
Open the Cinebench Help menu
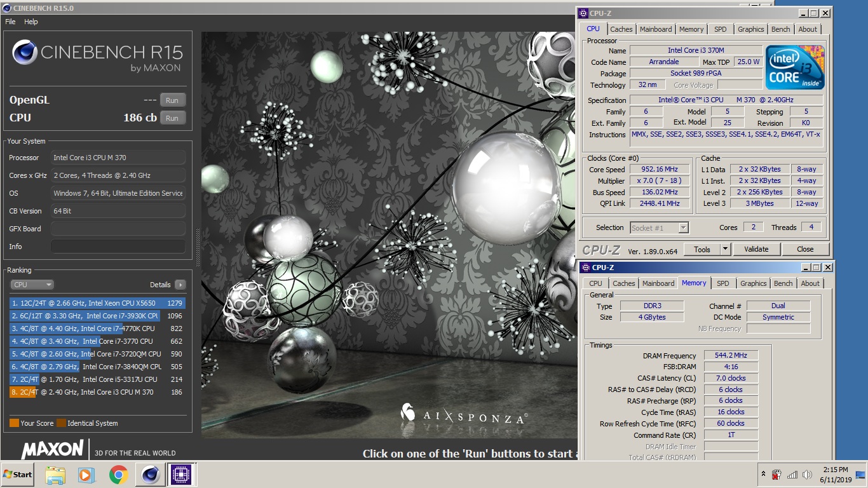coord(31,22)
